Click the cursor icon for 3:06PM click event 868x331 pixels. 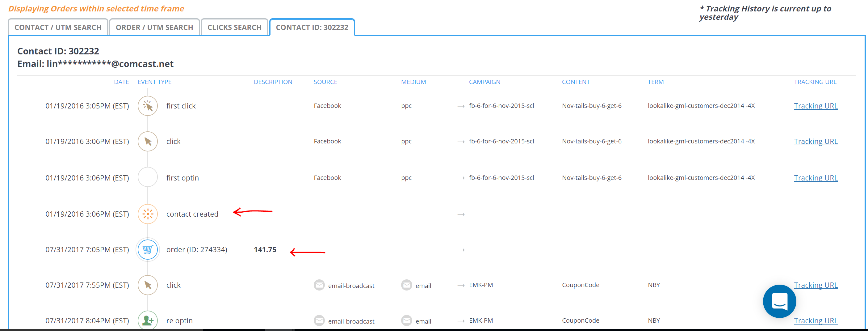coord(148,141)
